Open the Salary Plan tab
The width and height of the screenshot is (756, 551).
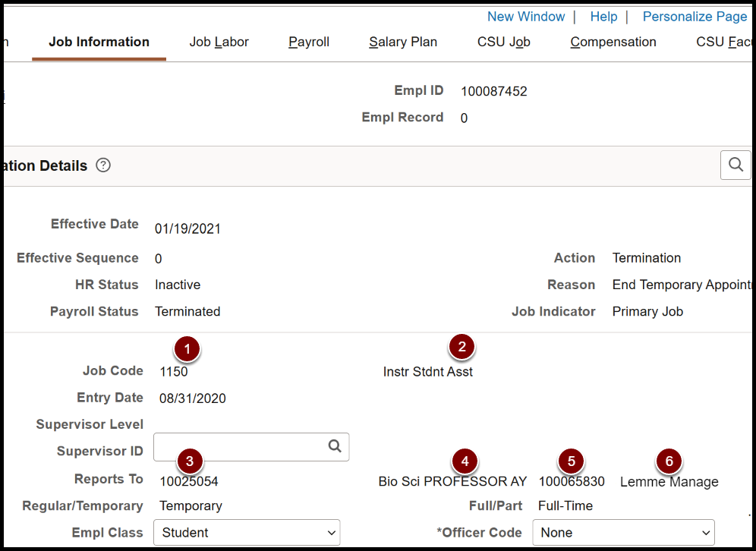click(x=403, y=43)
